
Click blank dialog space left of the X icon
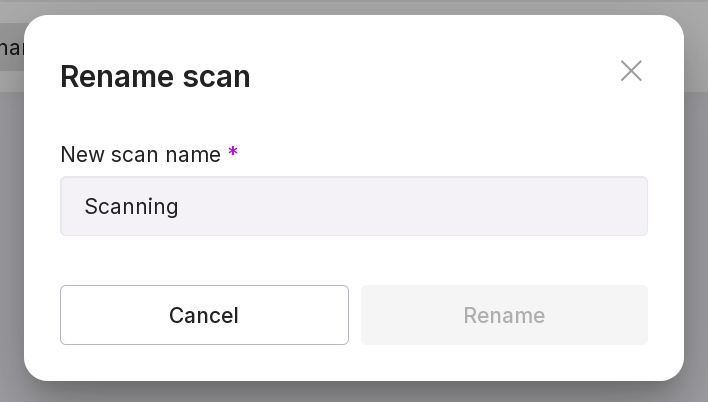[x=500, y=71]
